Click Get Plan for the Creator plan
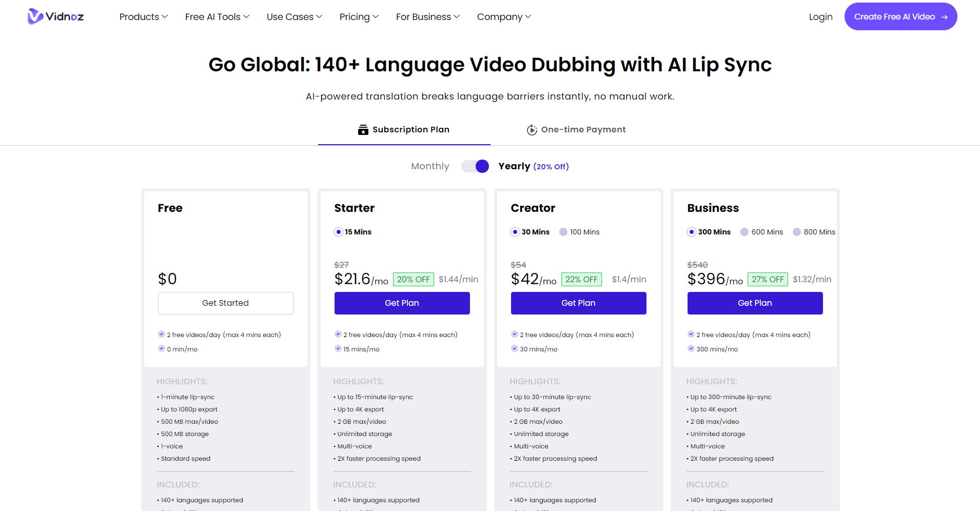Screen dimensions: 980x511 [x=578, y=303]
